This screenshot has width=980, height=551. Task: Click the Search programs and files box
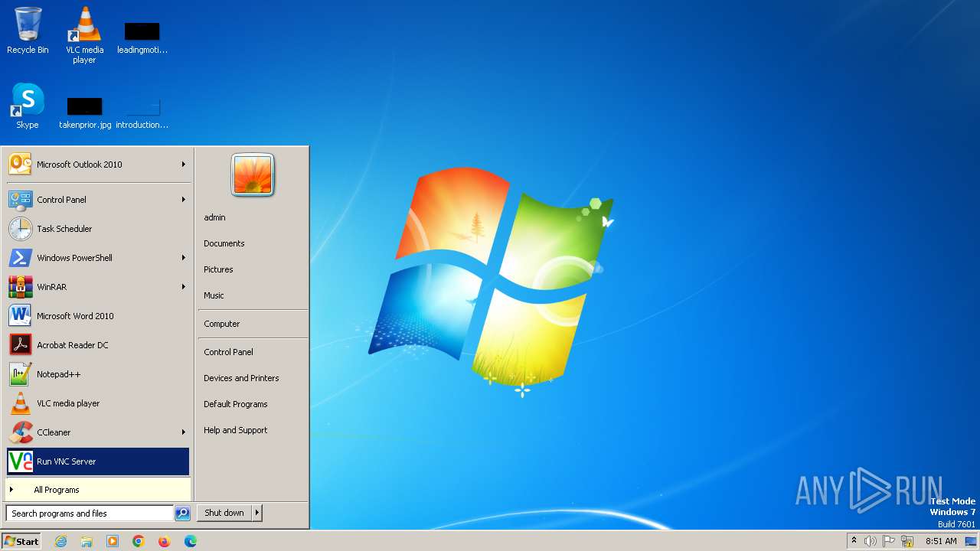pyautogui.click(x=90, y=514)
